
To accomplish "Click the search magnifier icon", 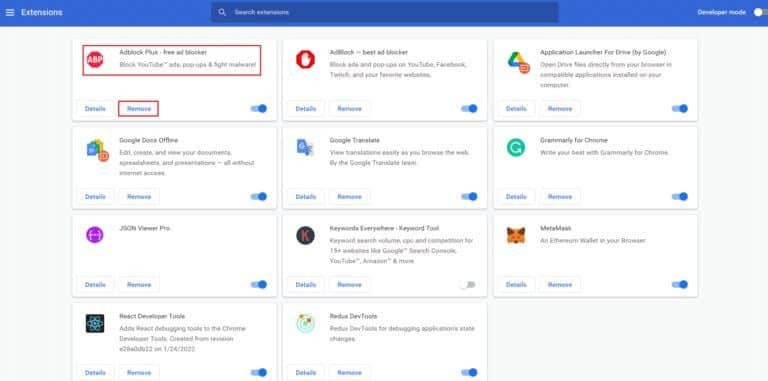I will 222,12.
